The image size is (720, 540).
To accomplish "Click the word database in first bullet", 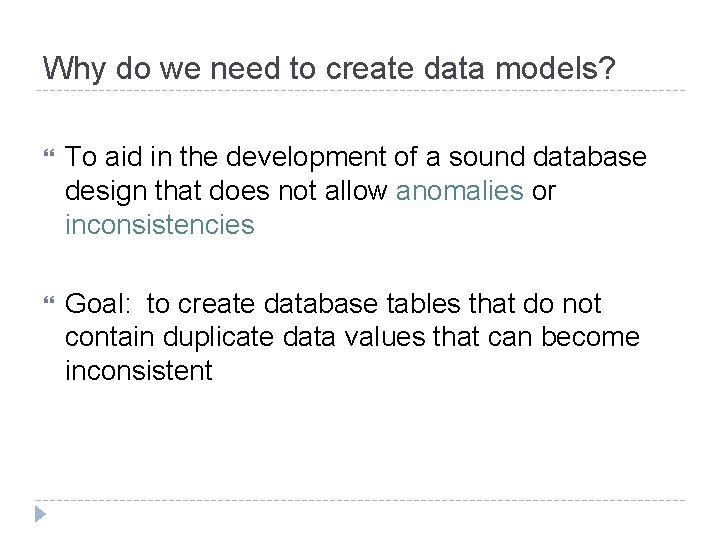I will click(x=590, y=157).
